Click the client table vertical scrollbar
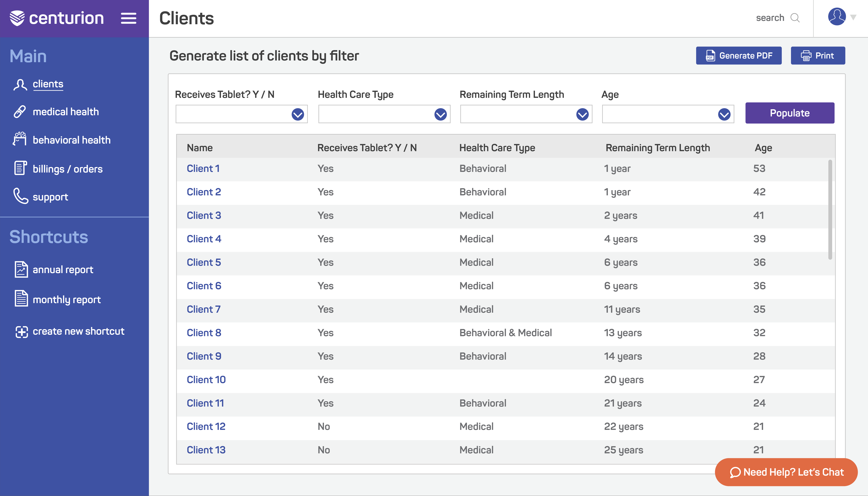This screenshot has height=496, width=868. (830, 210)
